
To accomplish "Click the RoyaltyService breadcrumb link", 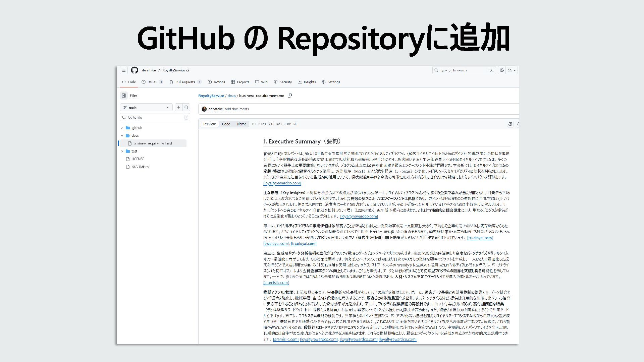I will 211,96.
